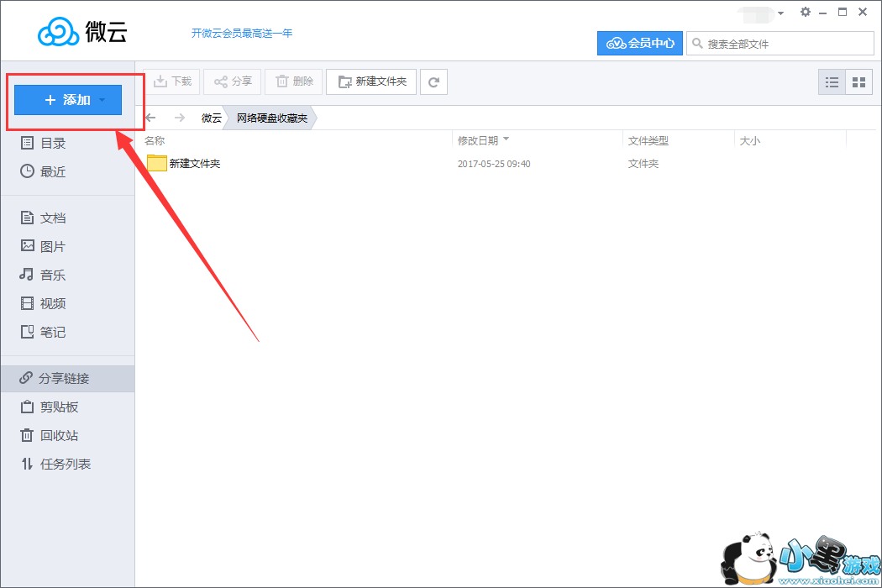This screenshot has height=588, width=882.
Task: Close the 微云 window
Action: [863, 12]
